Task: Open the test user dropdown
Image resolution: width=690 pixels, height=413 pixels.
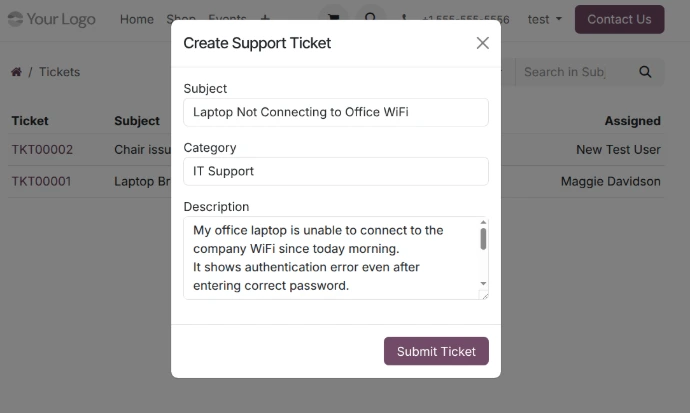Action: [x=544, y=19]
